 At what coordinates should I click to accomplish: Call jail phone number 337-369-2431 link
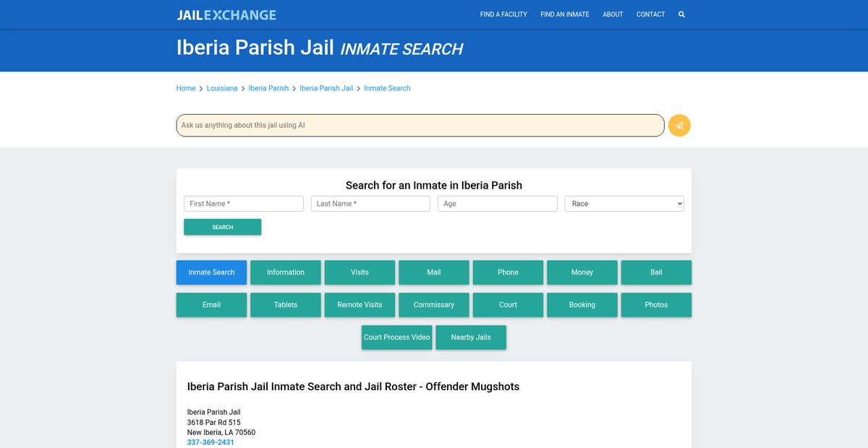[x=210, y=442]
